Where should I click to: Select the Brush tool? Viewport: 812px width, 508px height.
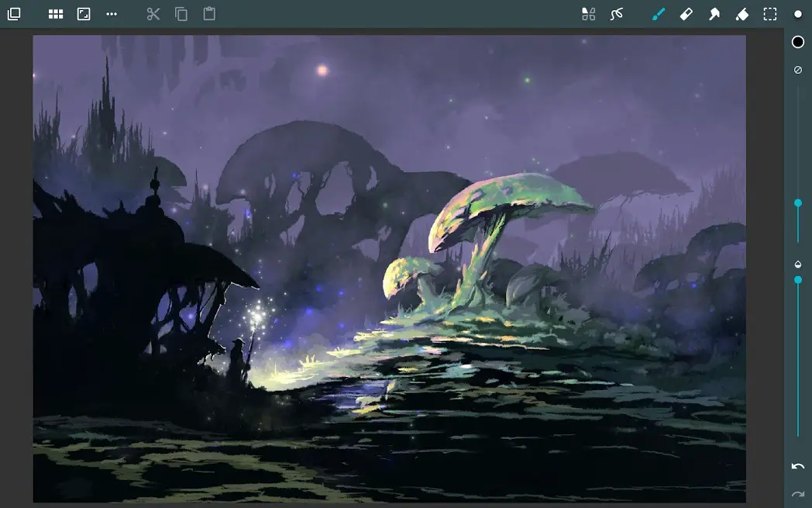(x=658, y=14)
